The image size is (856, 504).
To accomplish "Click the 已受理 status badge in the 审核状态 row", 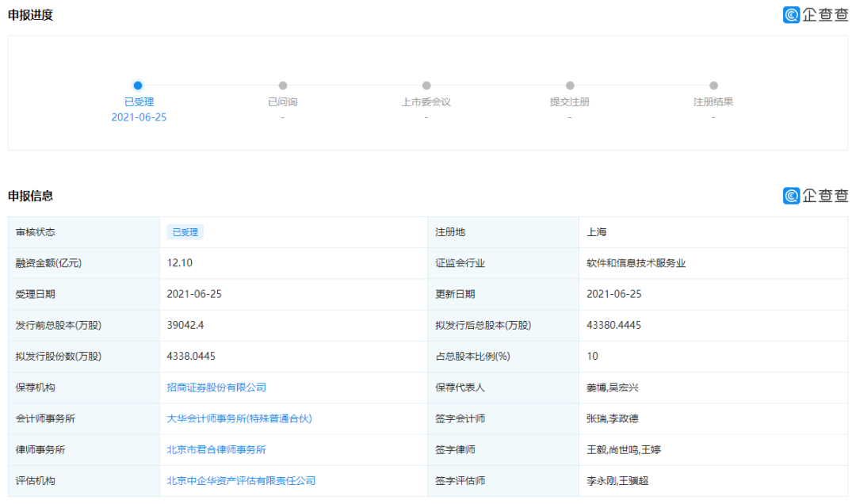I will (185, 232).
